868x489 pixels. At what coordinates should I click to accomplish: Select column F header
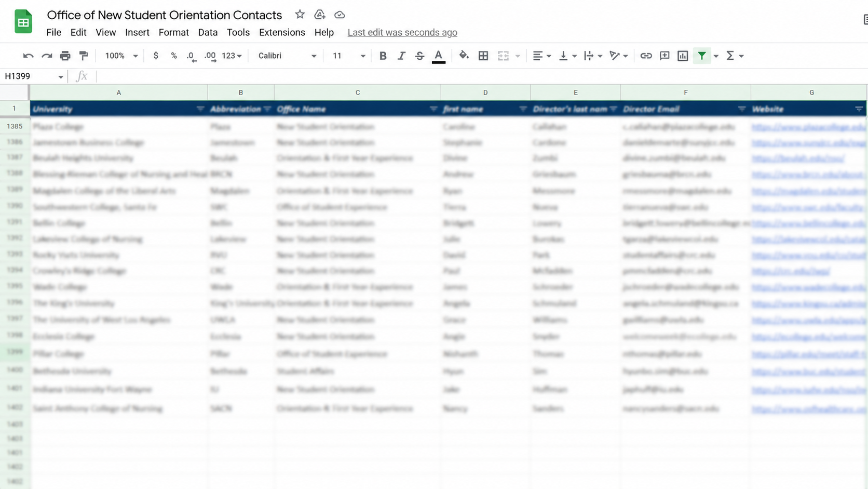tap(685, 92)
